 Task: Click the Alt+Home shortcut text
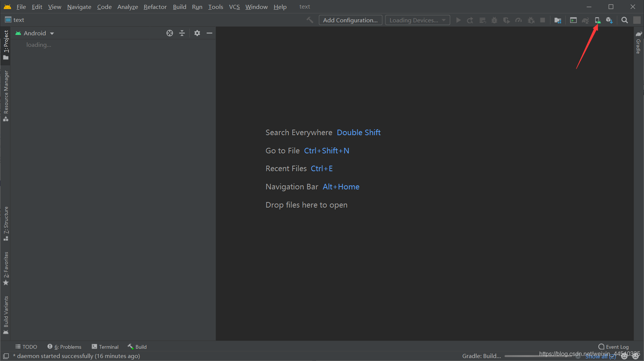(x=341, y=187)
